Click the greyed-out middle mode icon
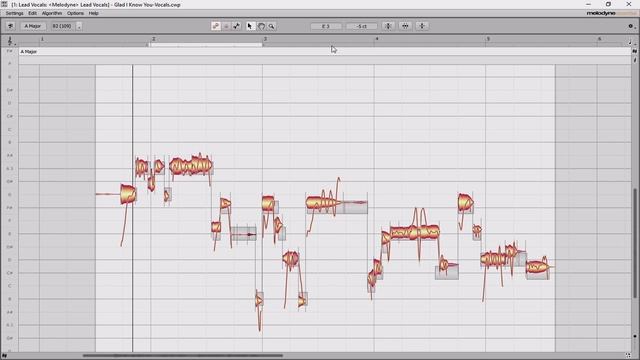 pos(226,26)
